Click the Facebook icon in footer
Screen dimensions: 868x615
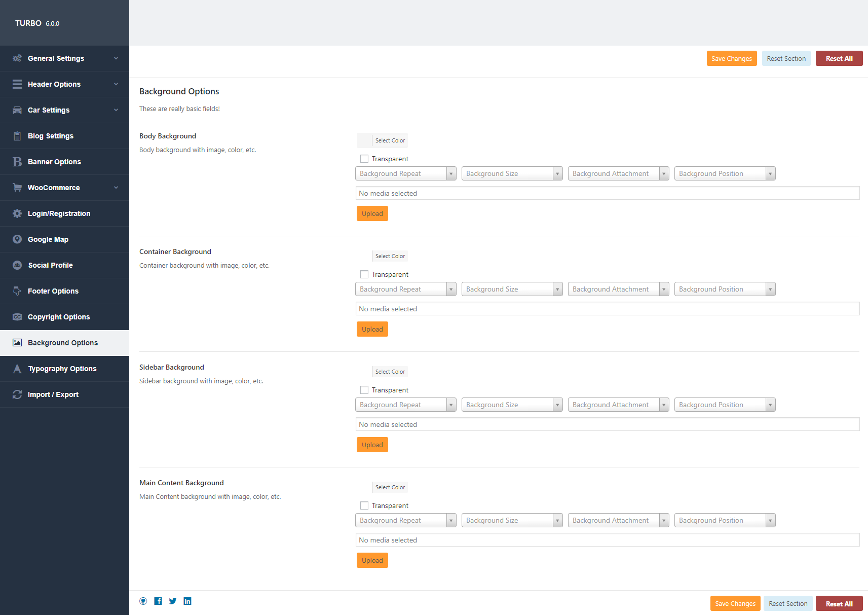point(158,601)
